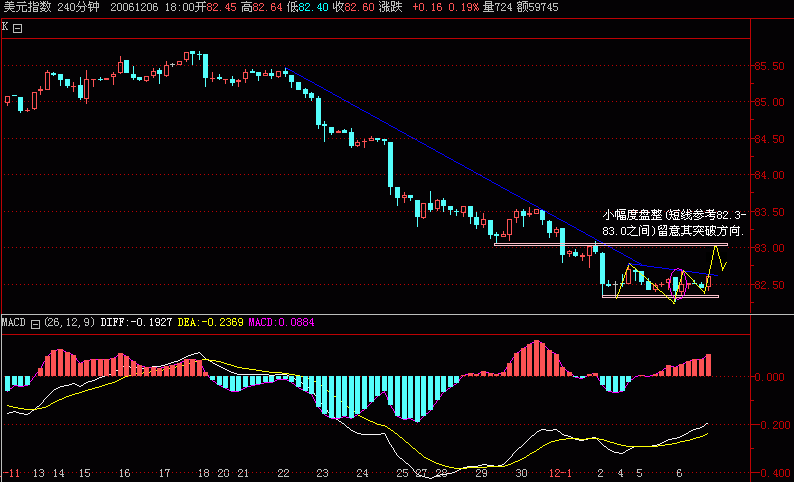
Task: Click the 27 date axis label
Action: [421, 473]
